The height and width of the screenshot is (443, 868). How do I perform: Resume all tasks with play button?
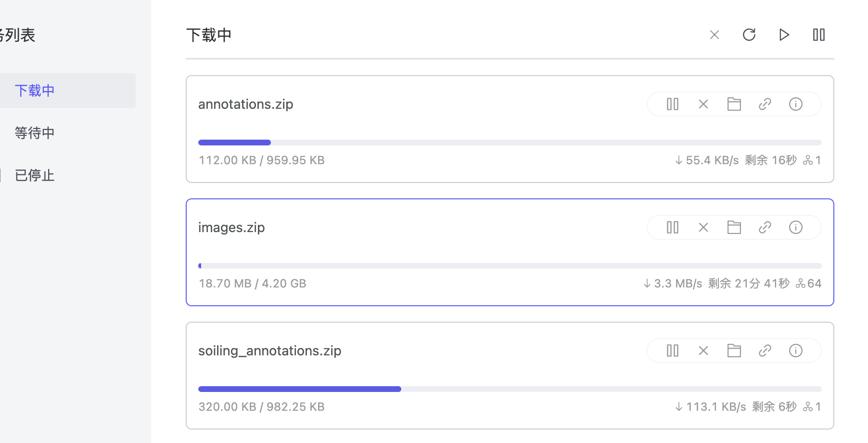784,35
